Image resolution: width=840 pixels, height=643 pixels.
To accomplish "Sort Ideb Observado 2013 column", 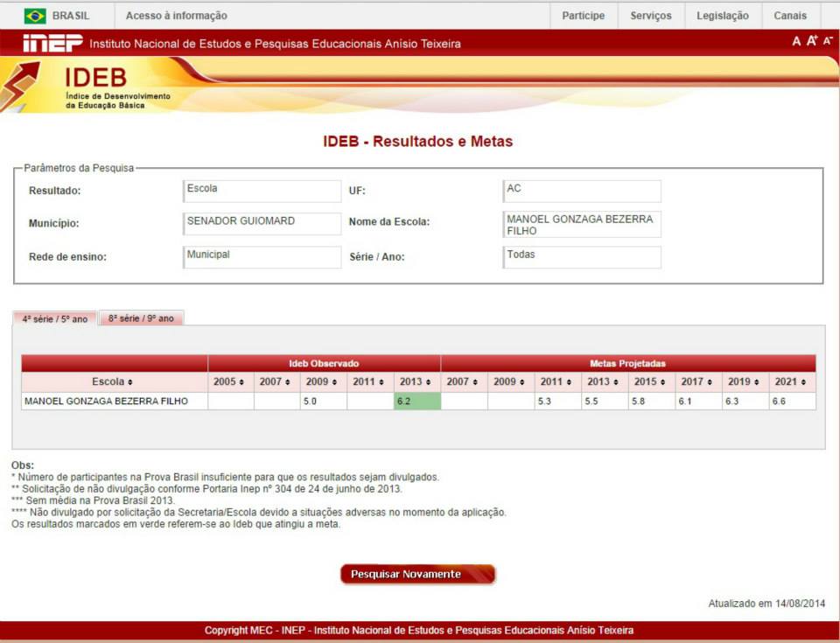I will click(428, 382).
